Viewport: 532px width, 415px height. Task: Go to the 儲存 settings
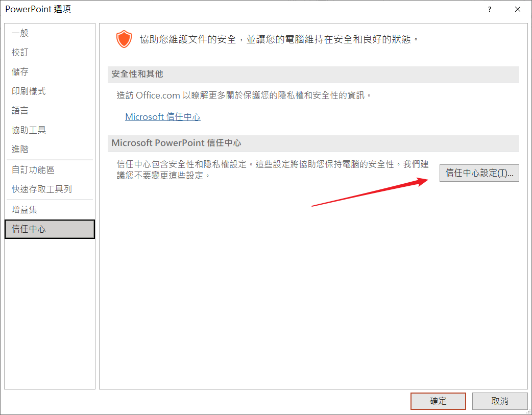point(50,71)
